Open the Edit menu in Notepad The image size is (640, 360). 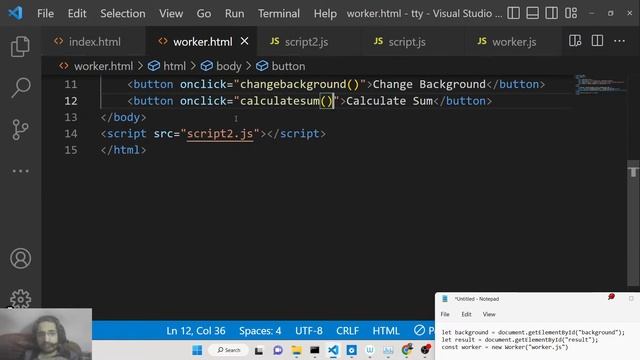tap(466, 314)
